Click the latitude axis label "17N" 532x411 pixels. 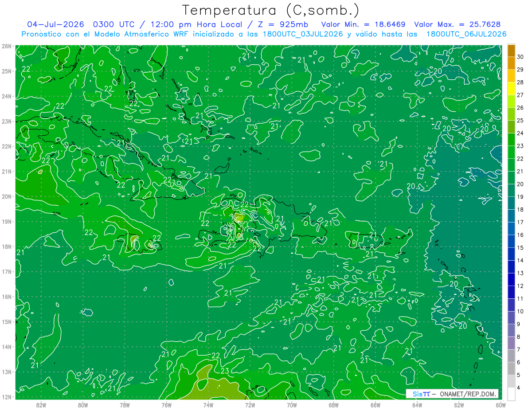7,271
